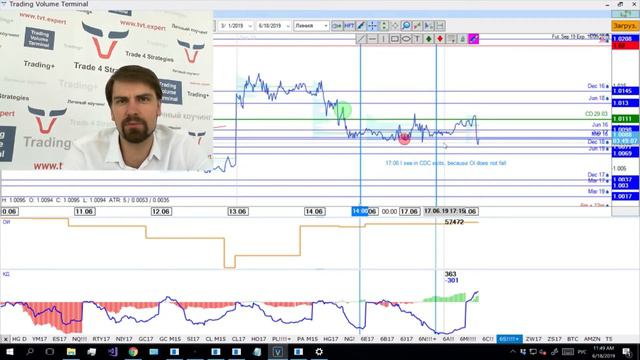Switch to the GC17 tab
Viewport: 640px width, 360px height.
146,339
